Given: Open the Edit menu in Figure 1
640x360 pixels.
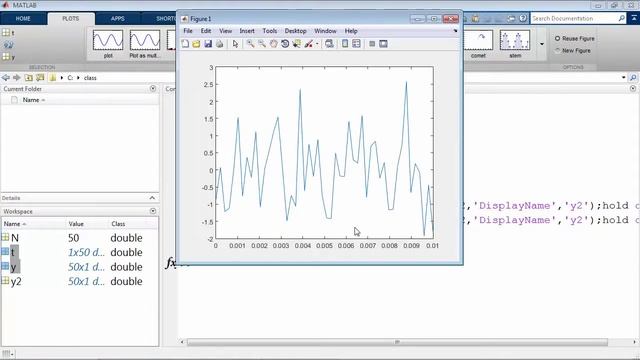Looking at the screenshot, I should [206, 31].
